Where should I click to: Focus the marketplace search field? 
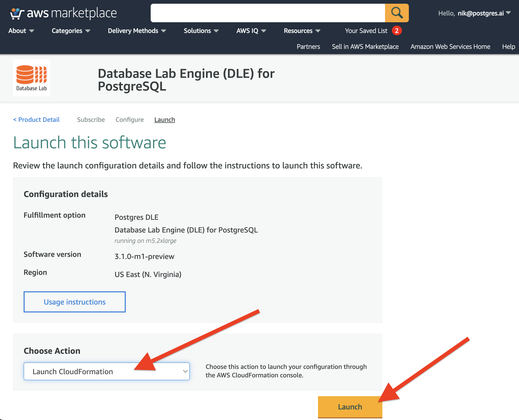click(268, 13)
